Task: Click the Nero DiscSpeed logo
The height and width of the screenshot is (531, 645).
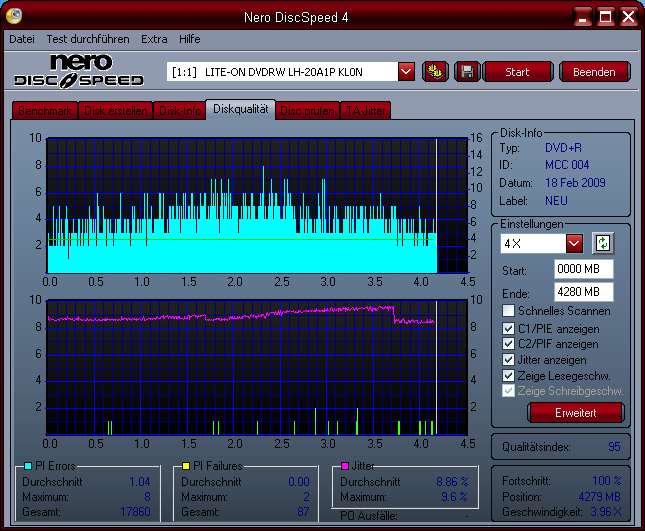Action: coord(79,71)
